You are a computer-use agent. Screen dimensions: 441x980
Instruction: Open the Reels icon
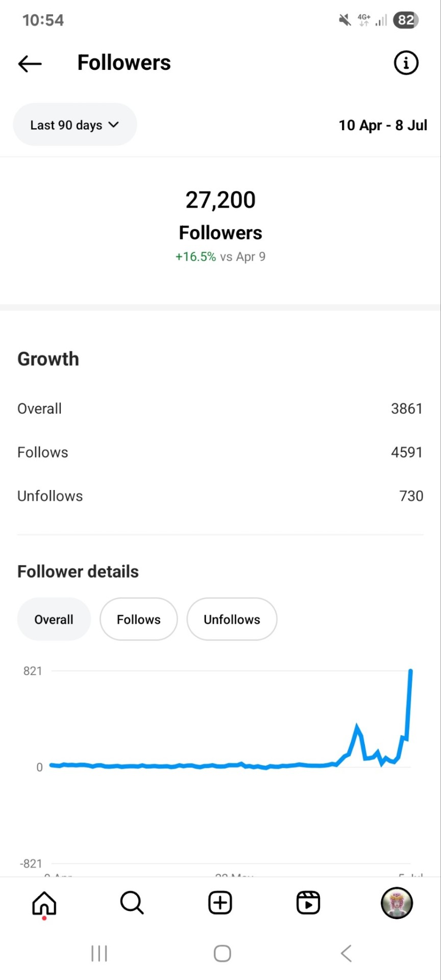[x=308, y=902]
